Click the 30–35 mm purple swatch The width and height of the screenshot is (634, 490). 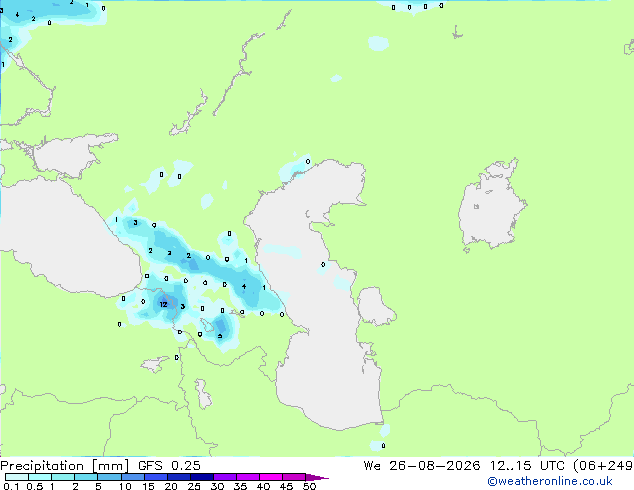pyautogui.click(x=225, y=477)
